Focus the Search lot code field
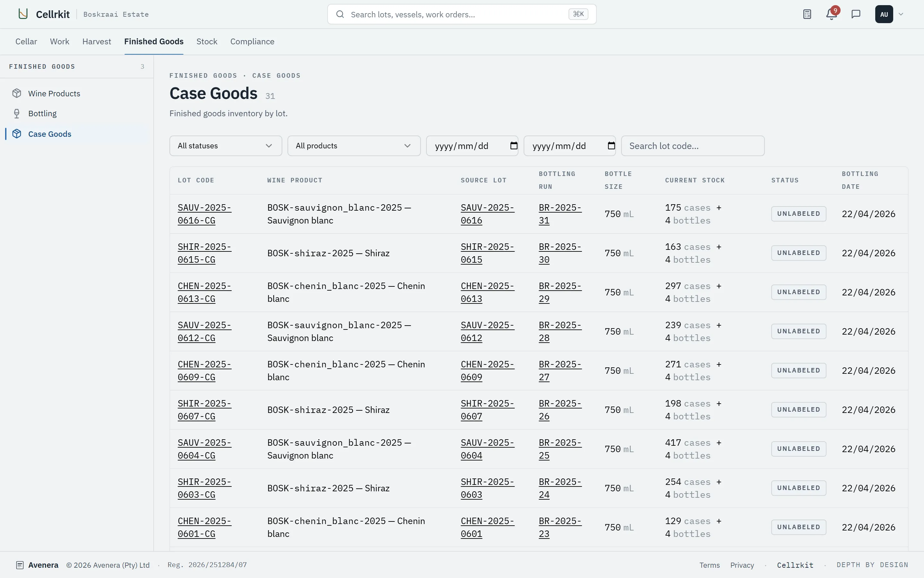This screenshot has height=578, width=924. coord(693,146)
